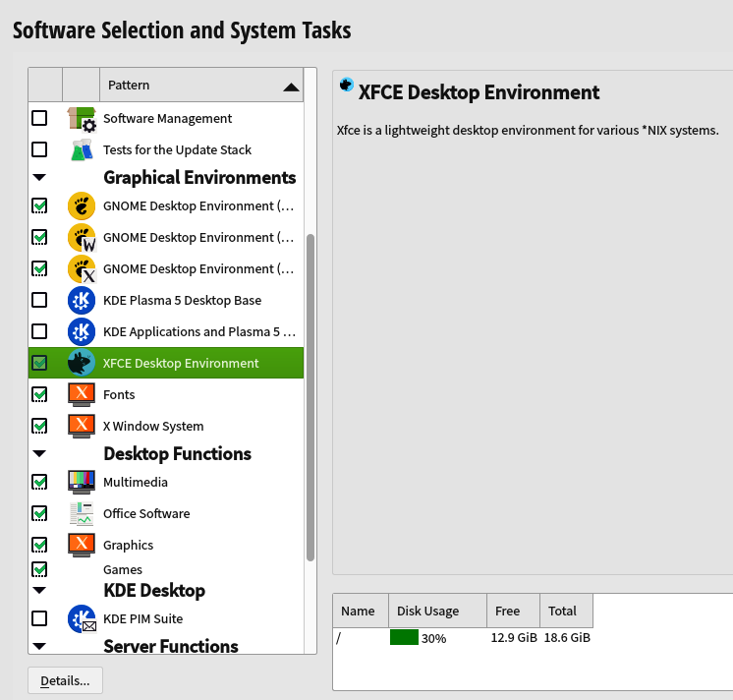Click the XFCE description text paragraph

pyautogui.click(x=528, y=130)
